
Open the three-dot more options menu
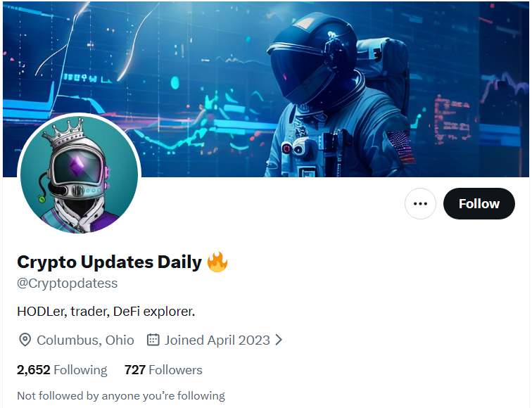coord(420,203)
